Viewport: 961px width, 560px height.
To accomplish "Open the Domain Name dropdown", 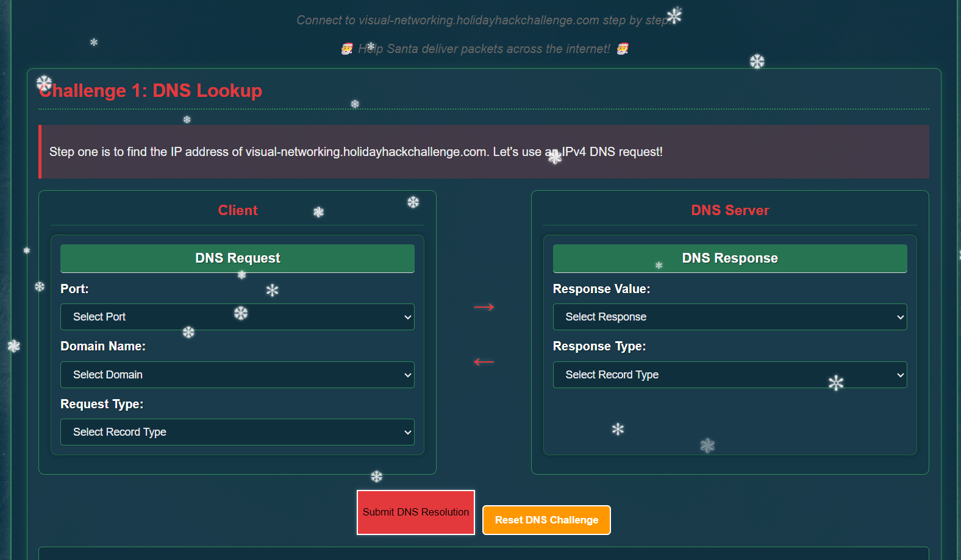I will click(x=237, y=375).
